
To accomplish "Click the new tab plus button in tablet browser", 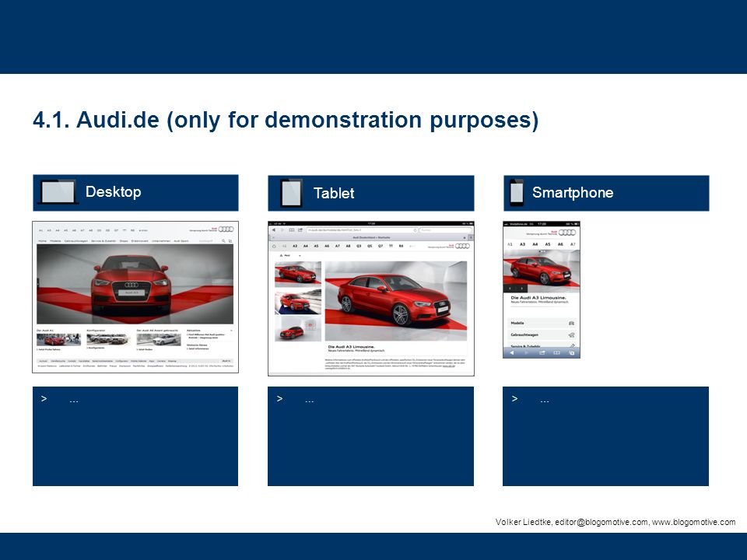I will [x=471, y=237].
